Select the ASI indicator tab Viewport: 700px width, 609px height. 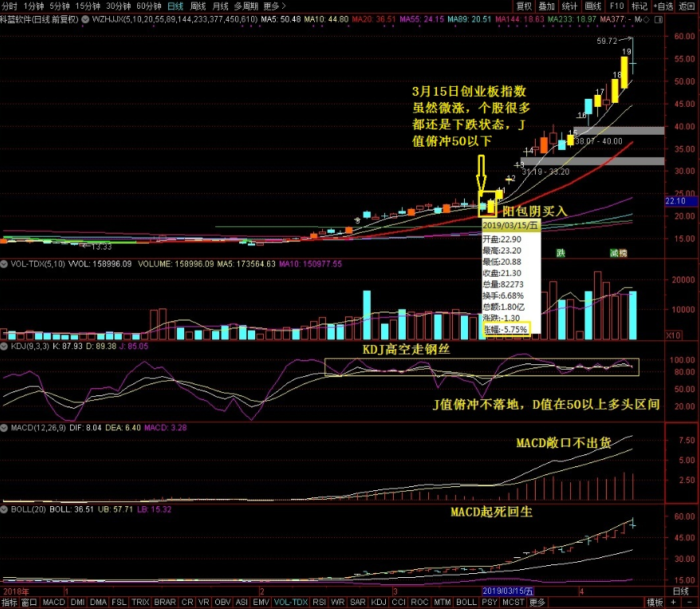[242, 603]
